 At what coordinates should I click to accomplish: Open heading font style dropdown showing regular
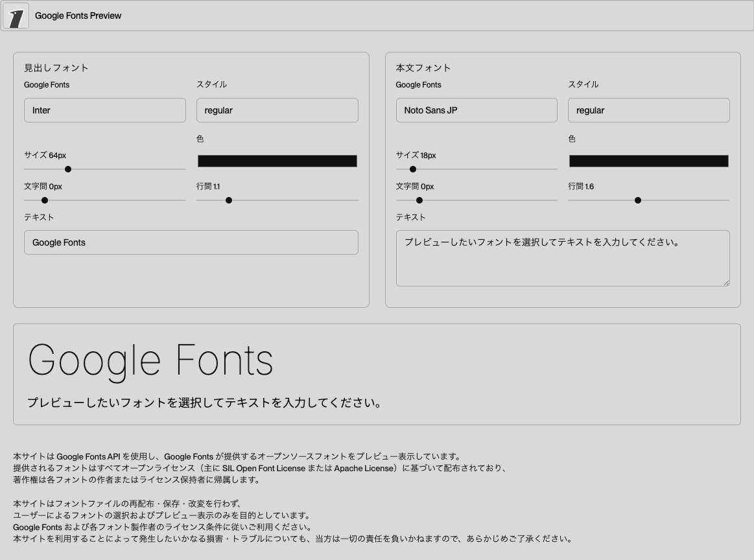coord(277,110)
